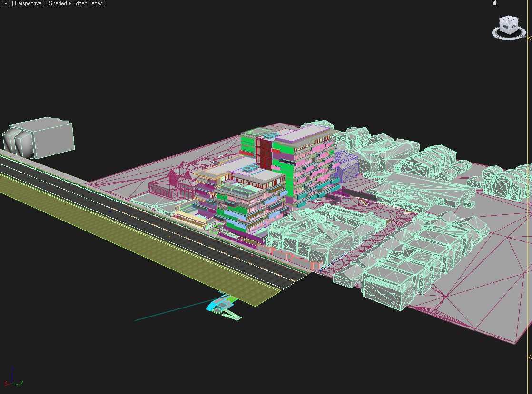The width and height of the screenshot is (532, 394).
Task: Open the Perspective point-of-view viewport menu
Action: [28, 3]
